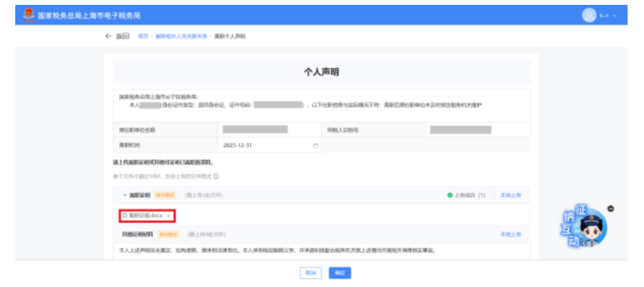This screenshot has height=287, width=644.
Task: Click the 确定 button to confirm
Action: point(340,272)
